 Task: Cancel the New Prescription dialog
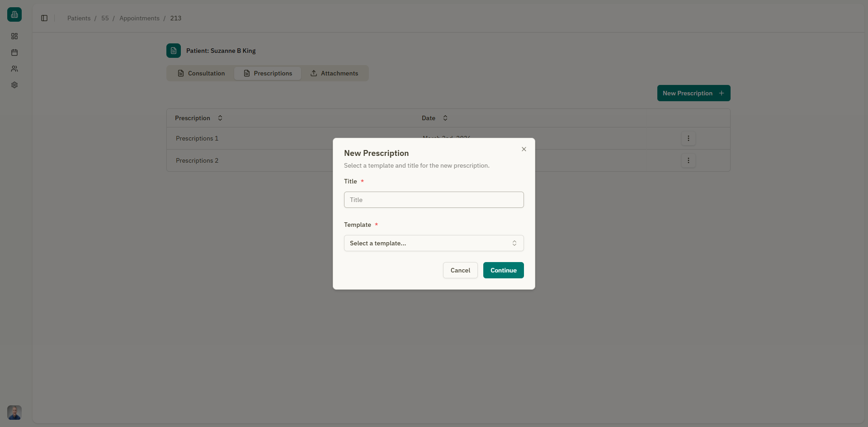460,270
